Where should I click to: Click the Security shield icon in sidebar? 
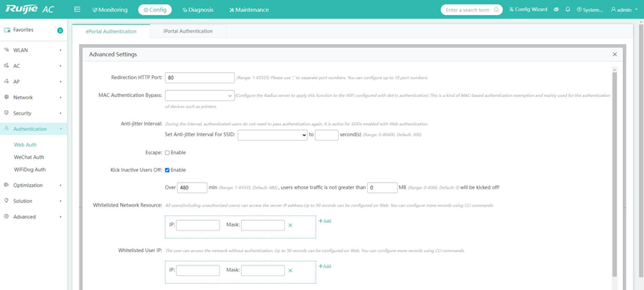[x=6, y=113]
